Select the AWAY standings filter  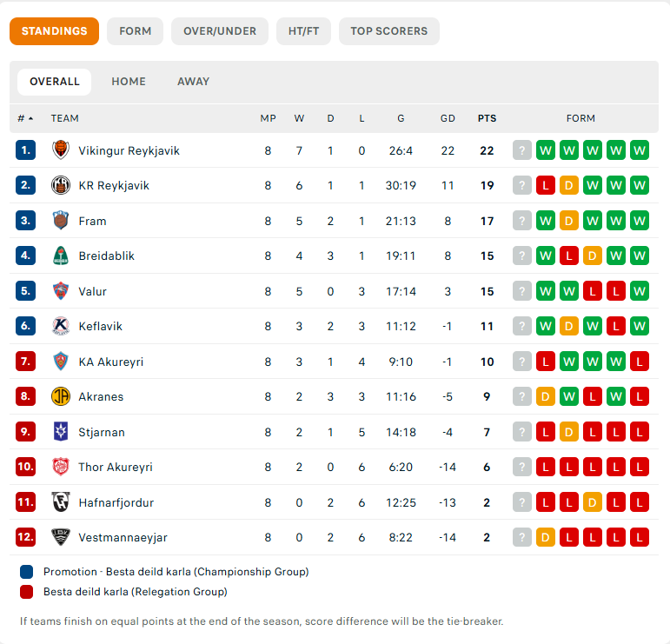(x=193, y=82)
